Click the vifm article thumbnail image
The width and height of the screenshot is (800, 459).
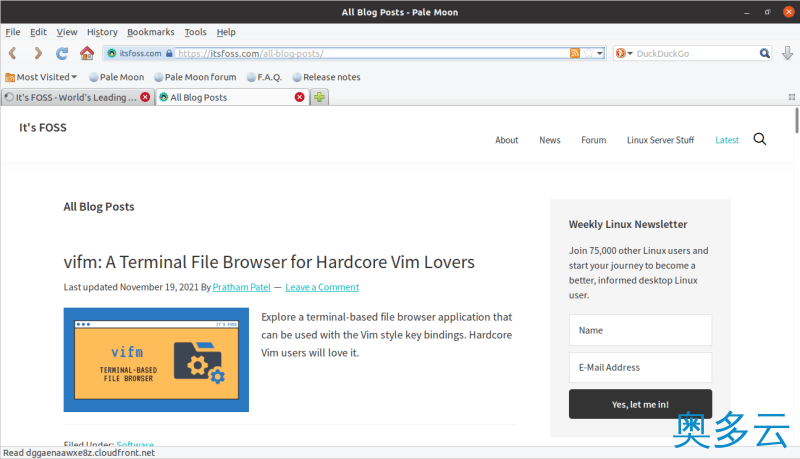[x=156, y=360]
